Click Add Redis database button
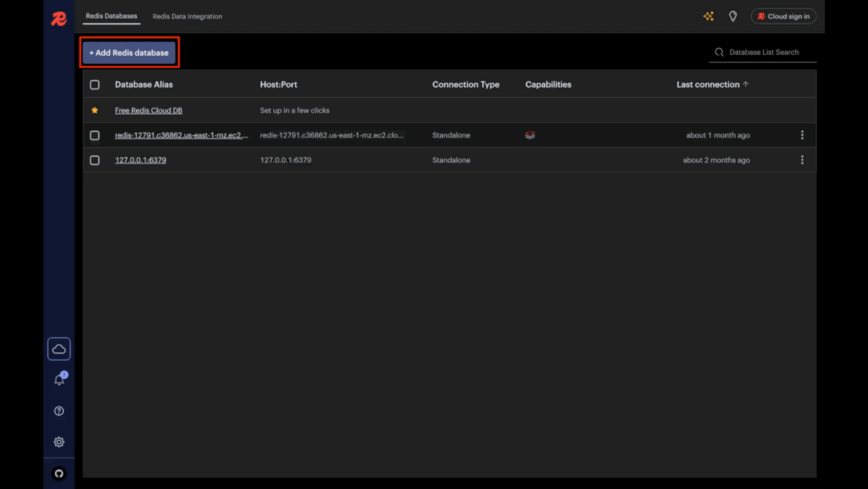868x489 pixels. click(129, 53)
